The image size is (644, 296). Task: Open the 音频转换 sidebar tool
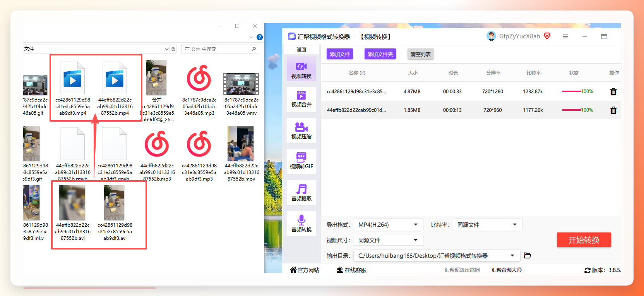(x=301, y=224)
